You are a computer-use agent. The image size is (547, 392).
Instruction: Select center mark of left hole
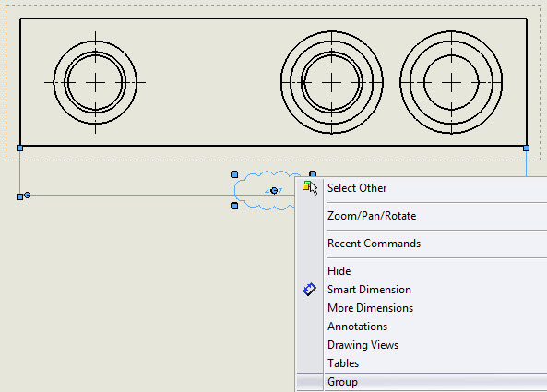[x=95, y=83]
